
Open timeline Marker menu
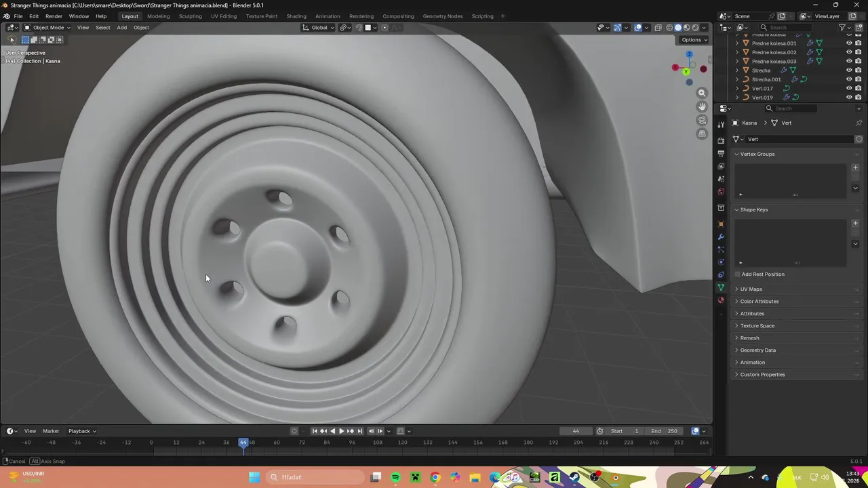51,431
